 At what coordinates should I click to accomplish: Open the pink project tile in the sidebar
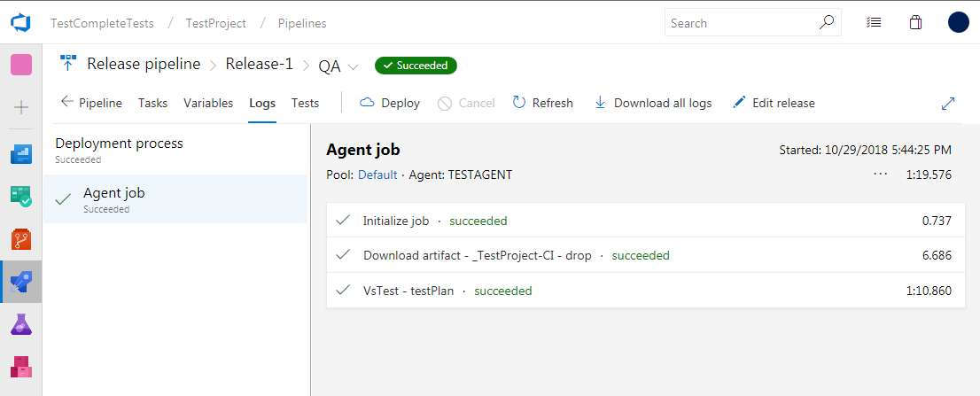(x=21, y=65)
